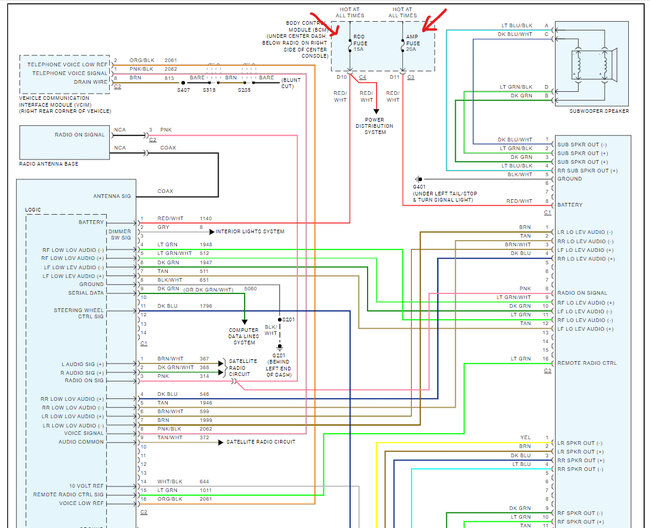650x528 pixels.
Task: Click the RF SPKR OUT (-) label
Action: pos(580,513)
